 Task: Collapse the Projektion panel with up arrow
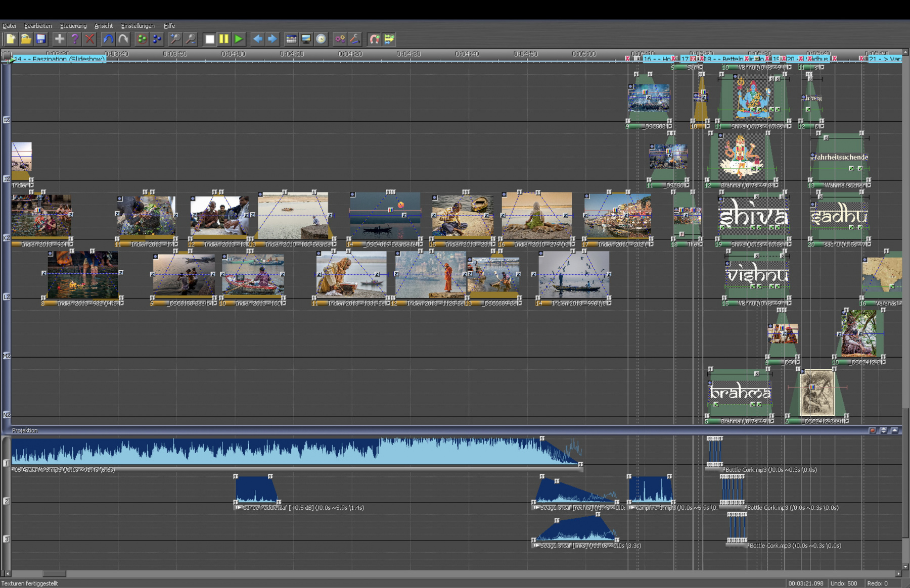pyautogui.click(x=895, y=430)
